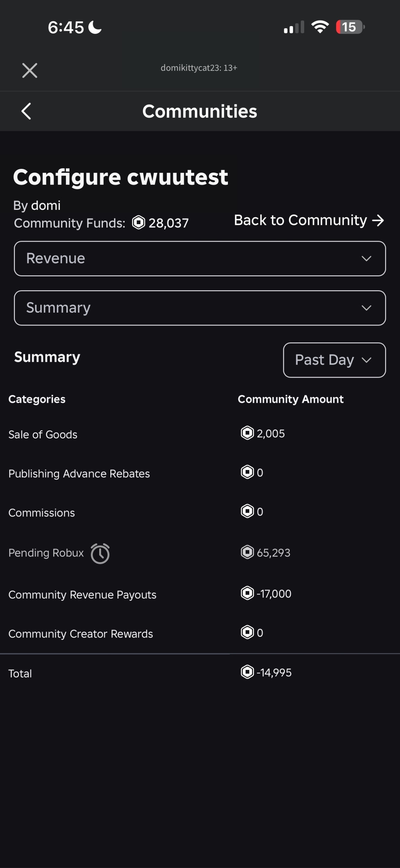Go Back to Community link
Viewport: 400px width, 868px height.
tap(309, 220)
